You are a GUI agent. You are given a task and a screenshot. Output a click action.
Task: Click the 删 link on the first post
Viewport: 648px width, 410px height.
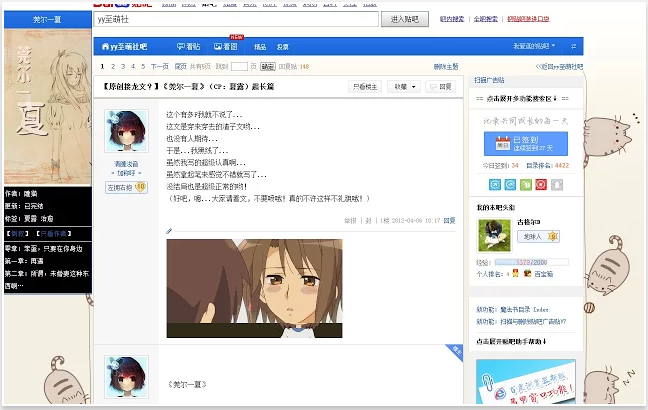coord(369,221)
